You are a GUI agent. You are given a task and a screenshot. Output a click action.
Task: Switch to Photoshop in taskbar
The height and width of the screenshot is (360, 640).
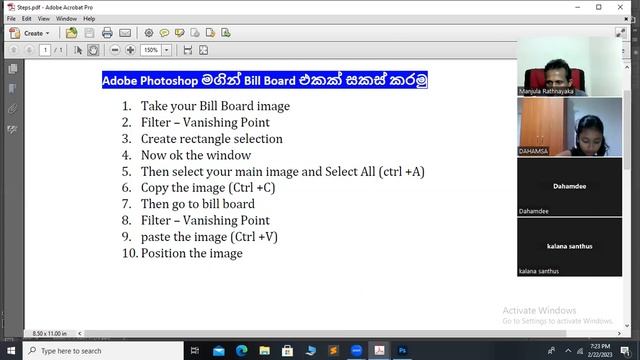click(402, 351)
